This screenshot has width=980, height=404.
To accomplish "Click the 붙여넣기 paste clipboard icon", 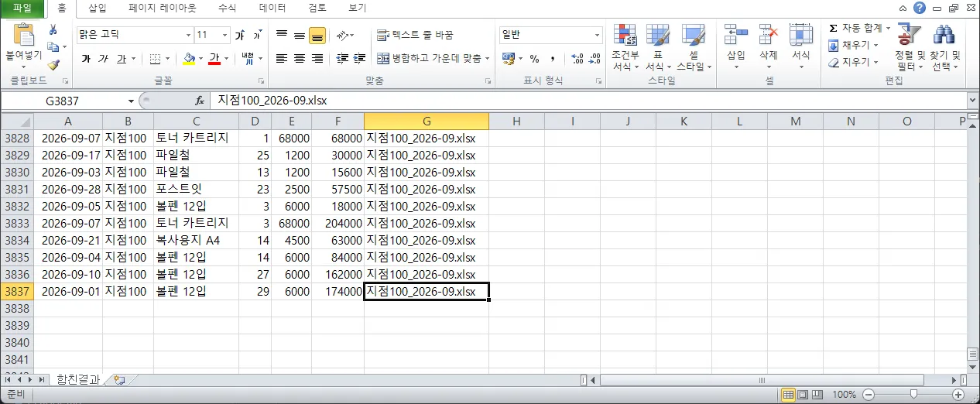I will click(24, 36).
